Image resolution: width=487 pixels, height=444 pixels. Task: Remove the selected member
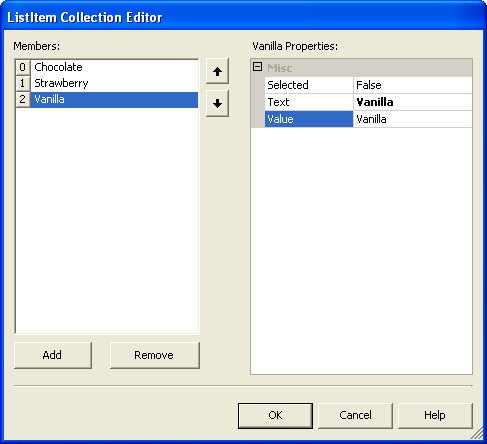[155, 355]
